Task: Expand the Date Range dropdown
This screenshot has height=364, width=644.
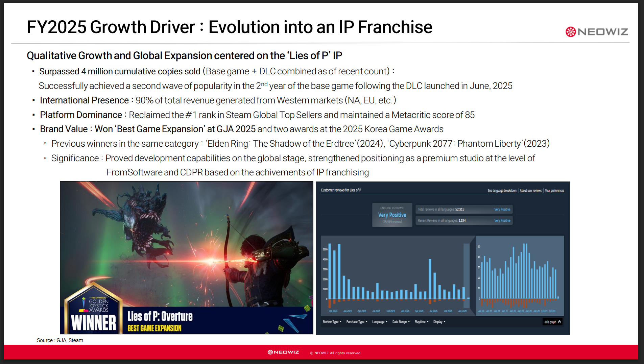Action: tap(401, 322)
